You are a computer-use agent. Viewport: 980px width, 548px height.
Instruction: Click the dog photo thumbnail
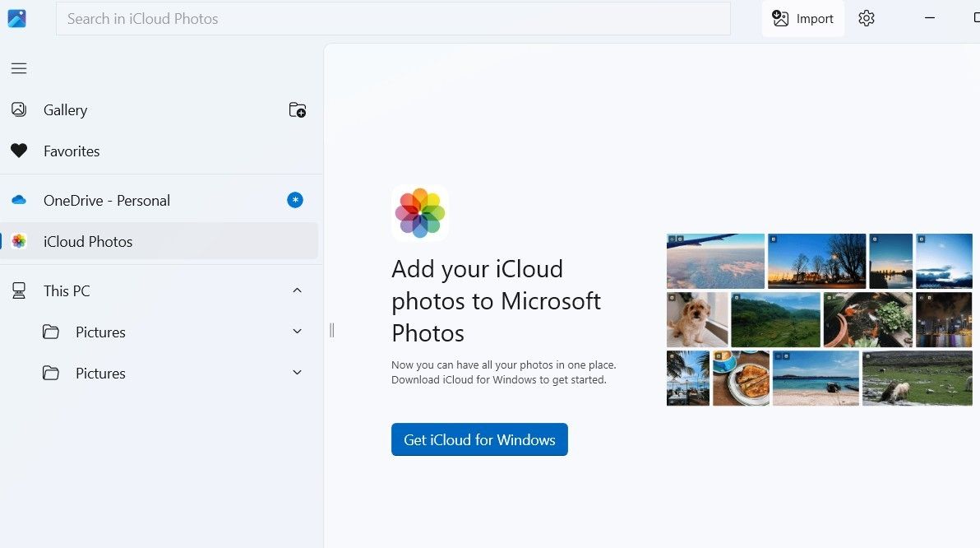pos(697,319)
